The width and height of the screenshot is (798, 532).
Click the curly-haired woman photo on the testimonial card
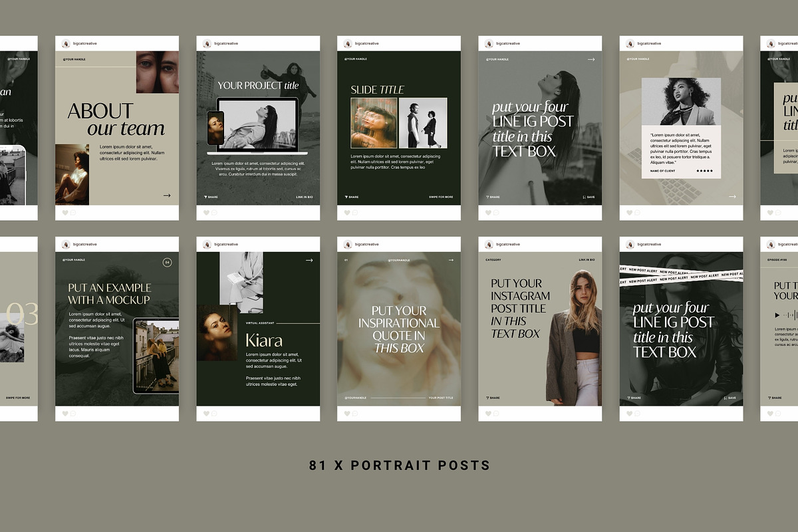click(681, 102)
